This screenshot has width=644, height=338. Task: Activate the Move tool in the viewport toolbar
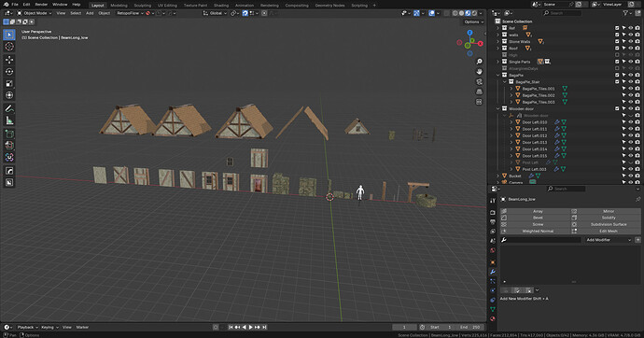click(x=9, y=60)
